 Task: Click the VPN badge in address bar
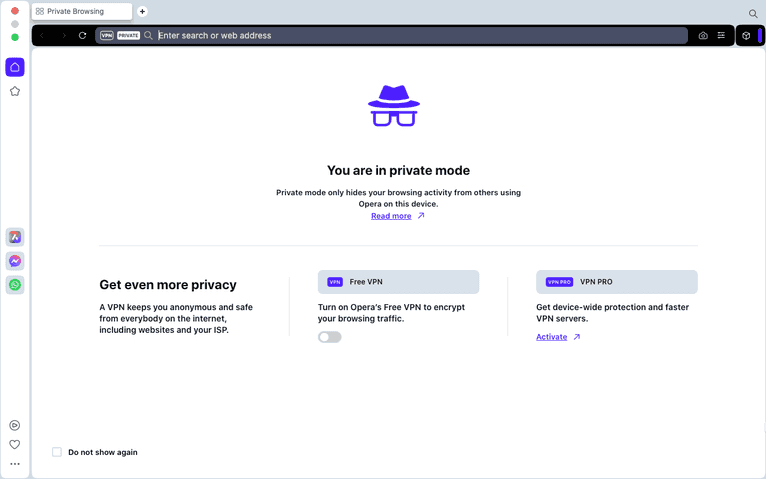point(107,35)
